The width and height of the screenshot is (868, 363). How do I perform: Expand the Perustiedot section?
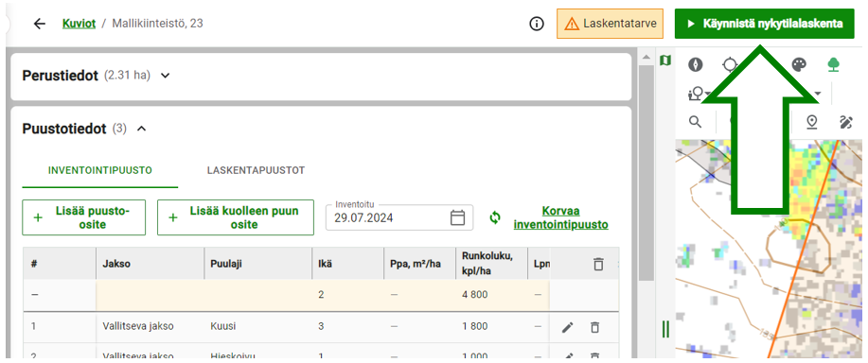tap(165, 75)
